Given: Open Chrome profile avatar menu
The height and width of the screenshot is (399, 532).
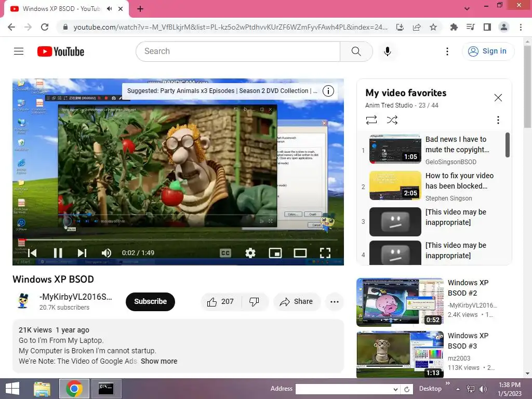Looking at the screenshot, I should [x=504, y=27].
